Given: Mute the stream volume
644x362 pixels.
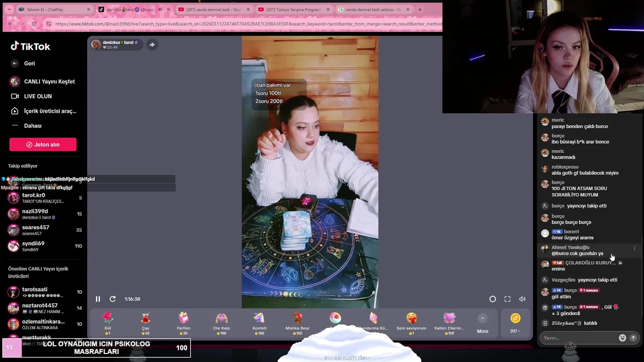Looking at the screenshot, I should pyautogui.click(x=522, y=299).
